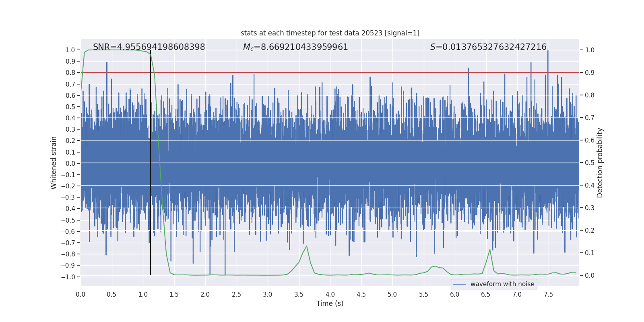Click the 0.4 tick on the detection probability axis
Image resolution: width=644 pixels, height=322 pixels.
coord(590,186)
